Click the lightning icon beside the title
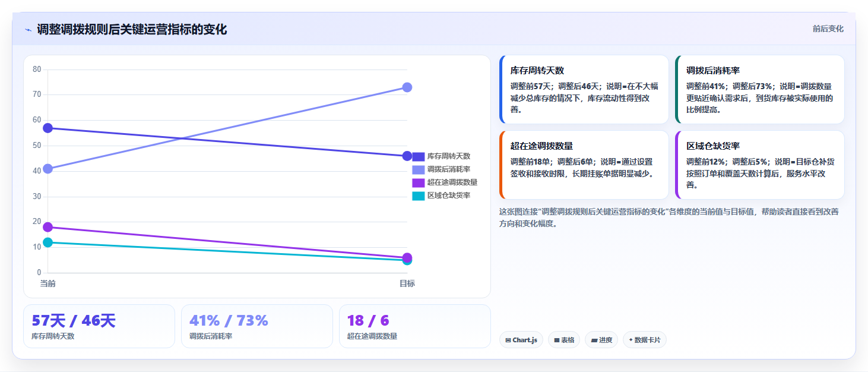 coord(28,30)
